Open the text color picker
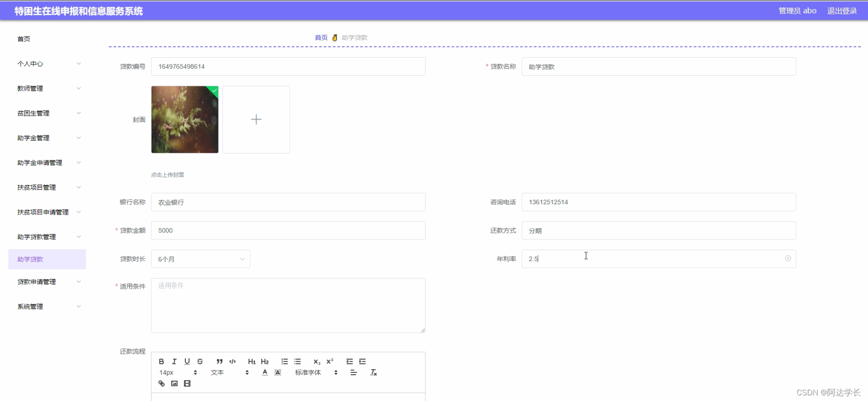Image resolution: width=868 pixels, height=401 pixels. click(x=265, y=372)
